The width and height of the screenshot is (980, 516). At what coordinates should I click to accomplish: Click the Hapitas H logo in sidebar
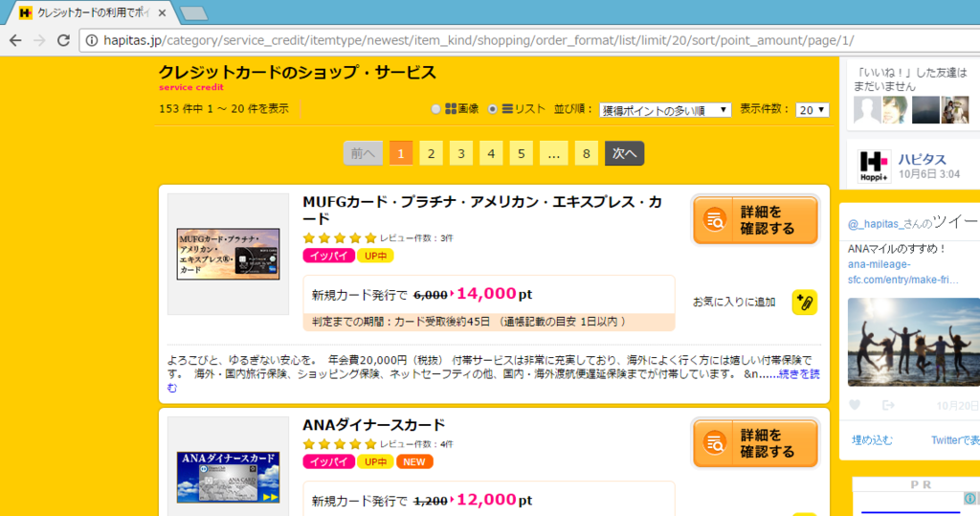point(874,167)
